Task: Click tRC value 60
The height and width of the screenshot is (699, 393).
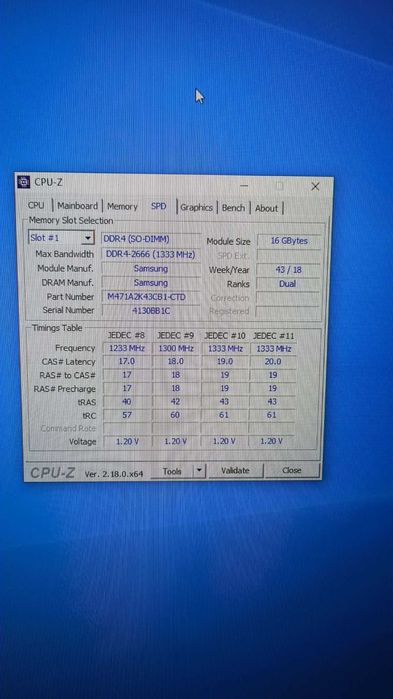Action: point(176,415)
